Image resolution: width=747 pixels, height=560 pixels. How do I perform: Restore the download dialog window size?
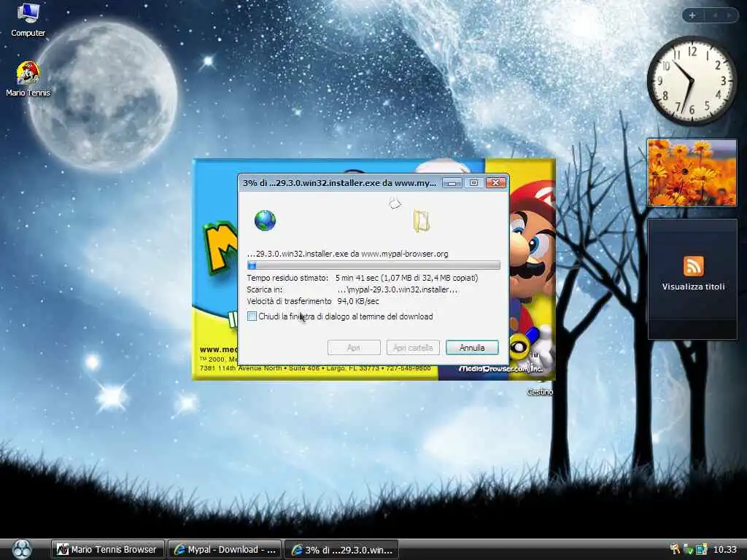pyautogui.click(x=473, y=183)
